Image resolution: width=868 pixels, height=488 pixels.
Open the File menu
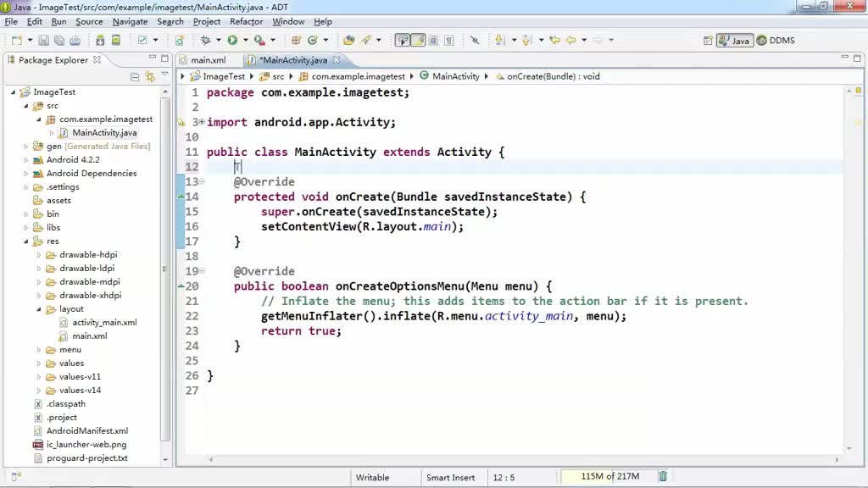[11, 21]
